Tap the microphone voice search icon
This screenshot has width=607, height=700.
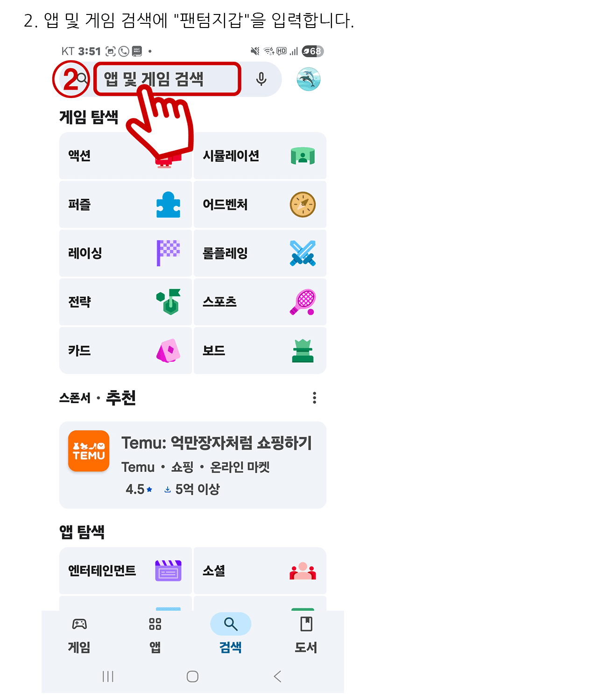(x=261, y=79)
